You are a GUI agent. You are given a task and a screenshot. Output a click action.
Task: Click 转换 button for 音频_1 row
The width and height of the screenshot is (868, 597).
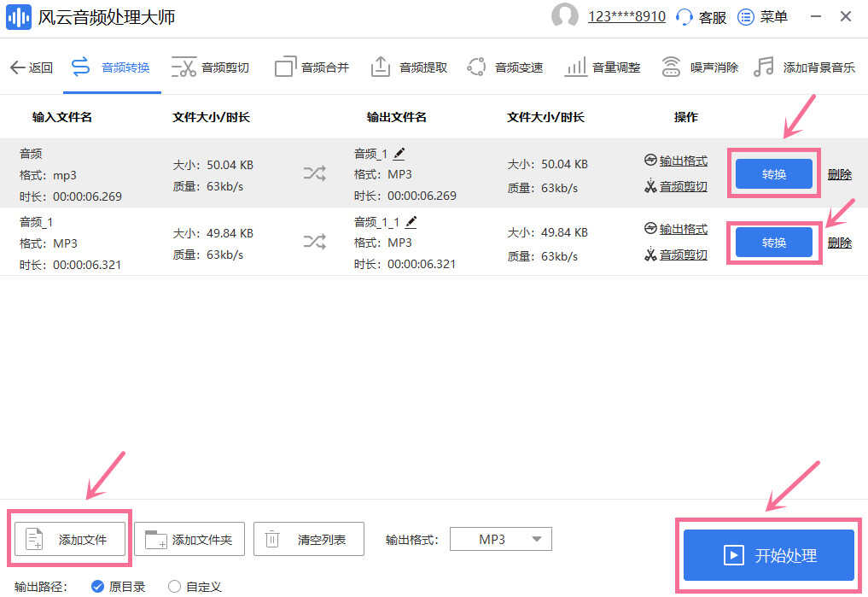pyautogui.click(x=774, y=242)
